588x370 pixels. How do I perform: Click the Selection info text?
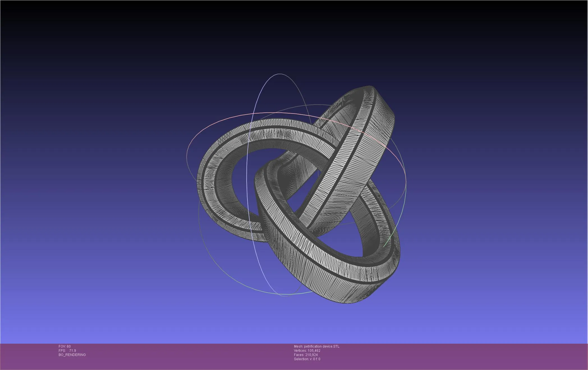(307, 359)
